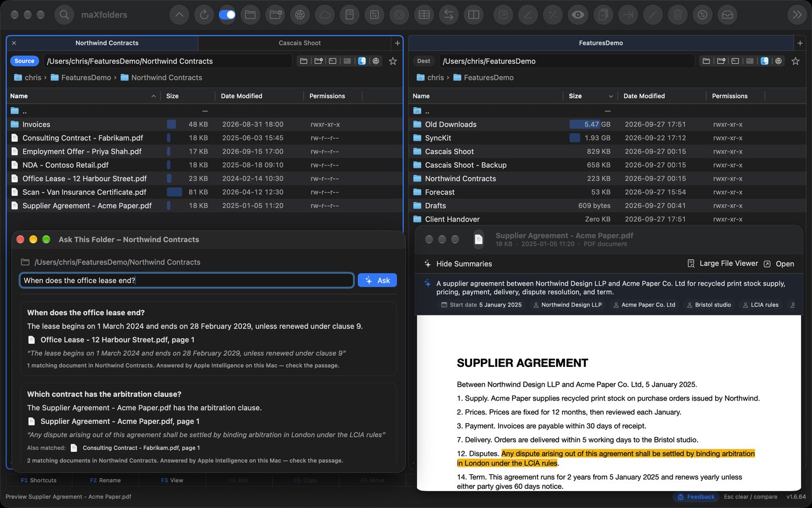
Task: Toggle the eye visibility icon in the toolbar
Action: coord(578,15)
